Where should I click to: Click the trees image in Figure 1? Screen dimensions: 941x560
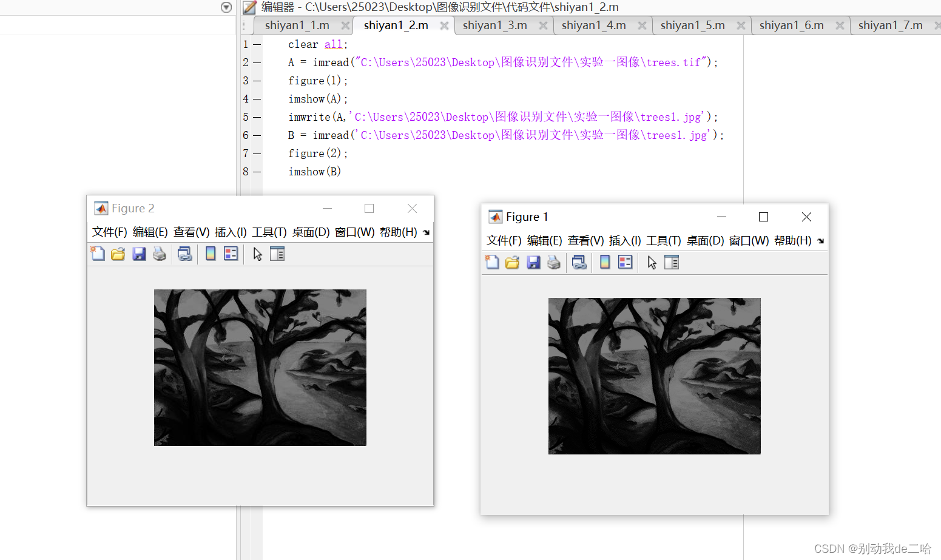[655, 376]
